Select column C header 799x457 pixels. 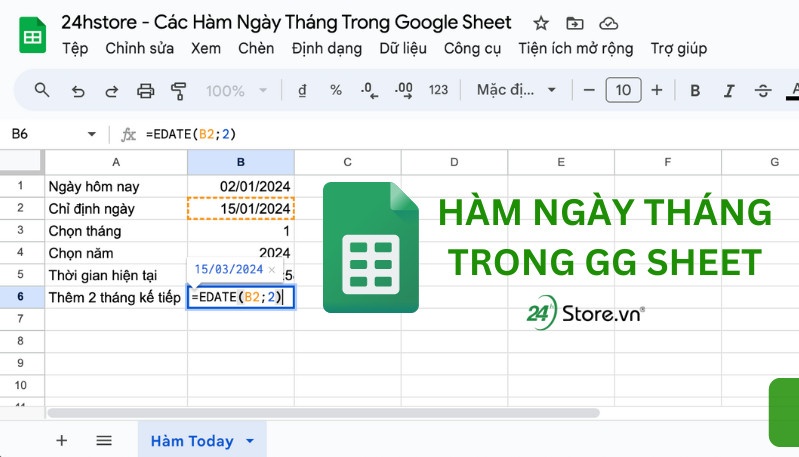point(348,162)
